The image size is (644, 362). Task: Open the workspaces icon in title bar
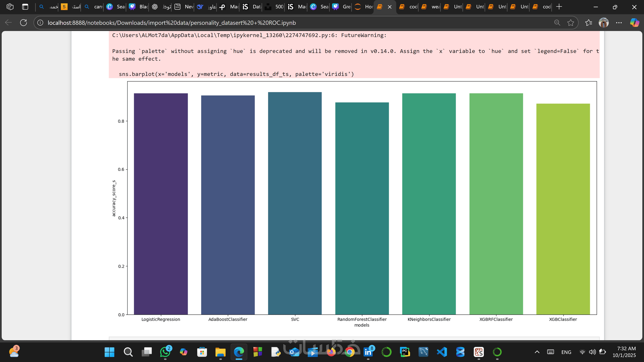[x=10, y=7]
